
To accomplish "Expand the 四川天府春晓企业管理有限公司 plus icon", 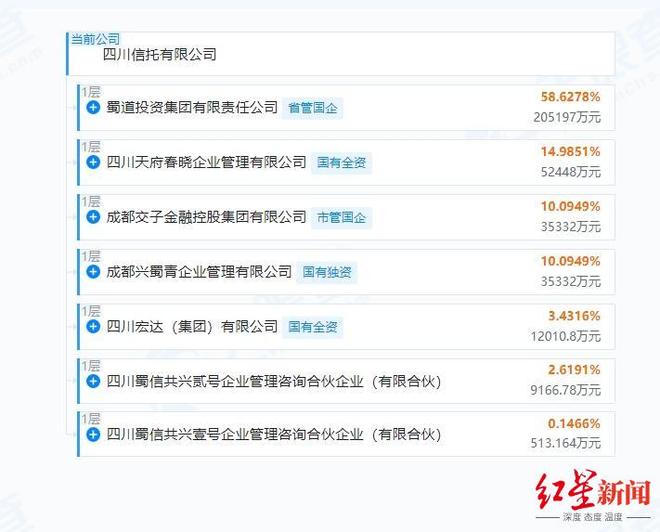I will 93,162.
